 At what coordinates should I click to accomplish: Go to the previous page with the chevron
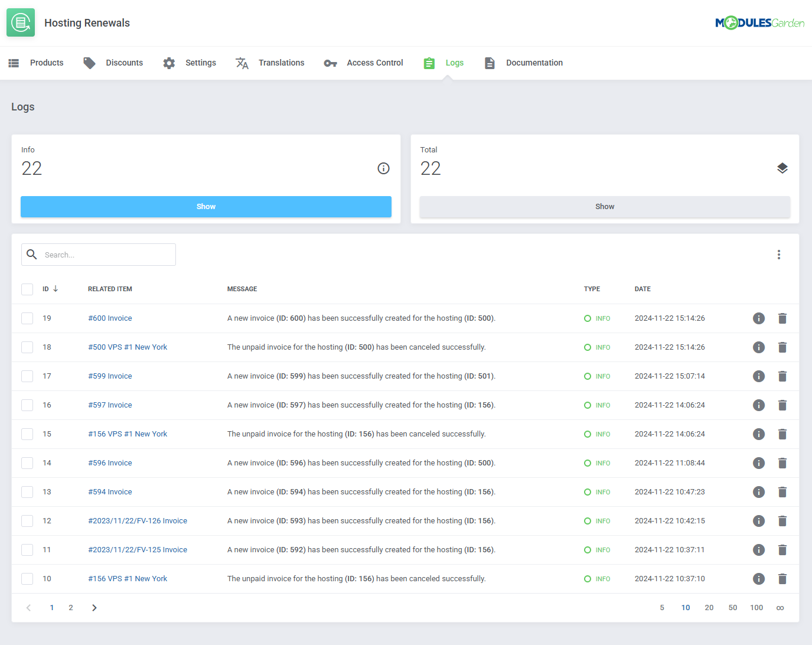click(x=28, y=608)
